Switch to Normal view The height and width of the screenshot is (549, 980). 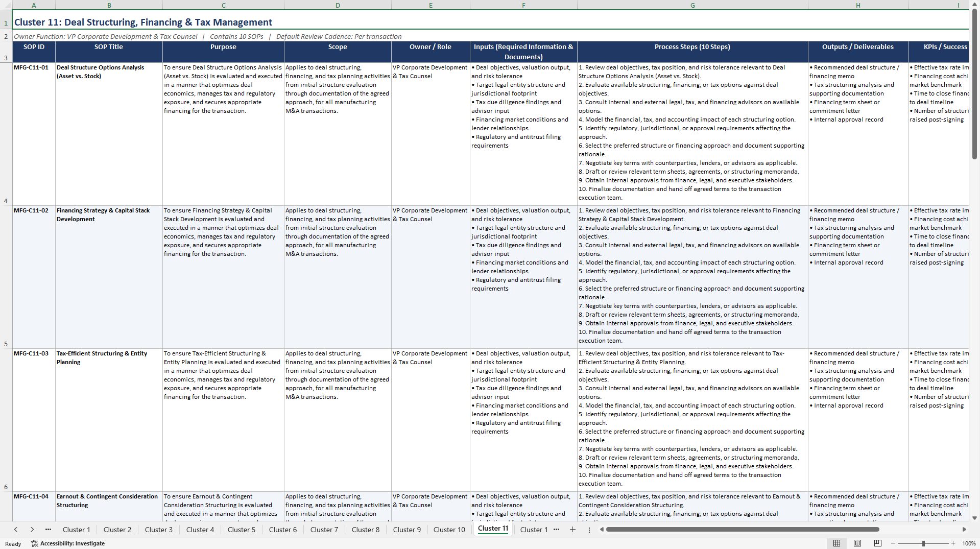(x=836, y=543)
